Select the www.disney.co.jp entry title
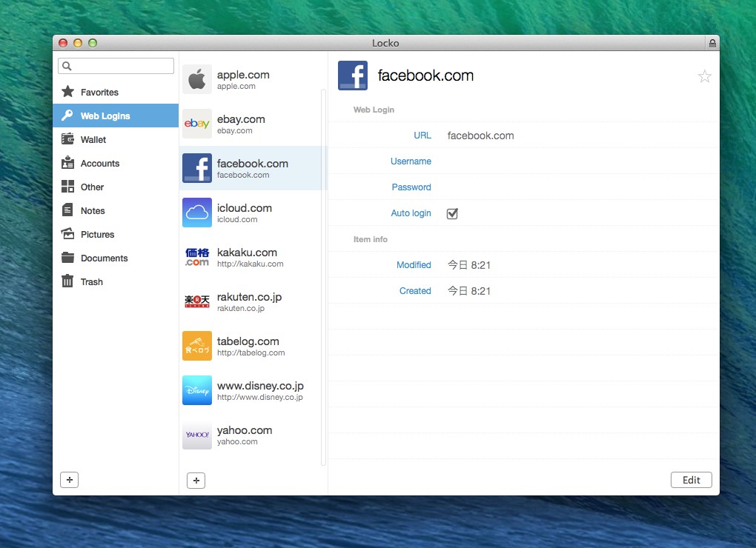Viewport: 756px width, 548px height. (x=260, y=386)
